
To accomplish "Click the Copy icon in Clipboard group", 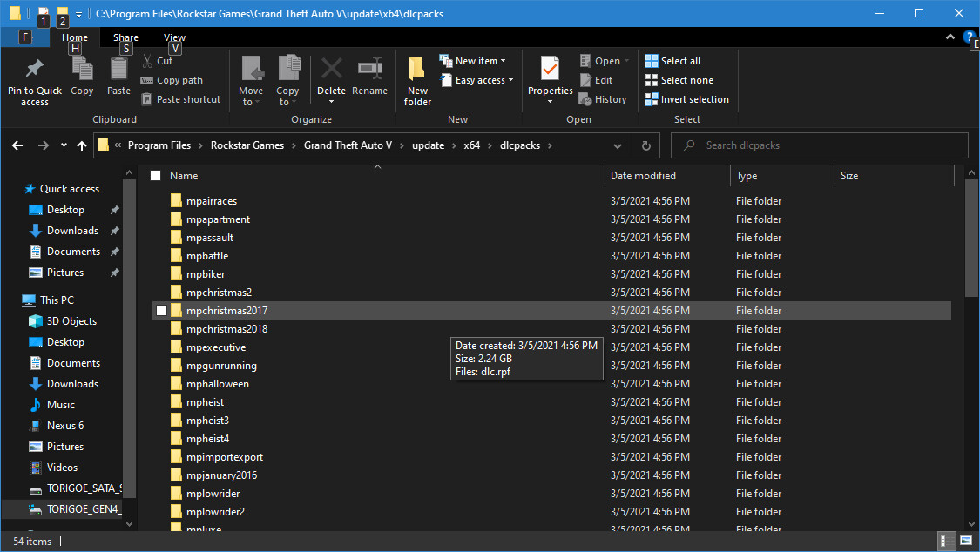I will coord(82,68).
